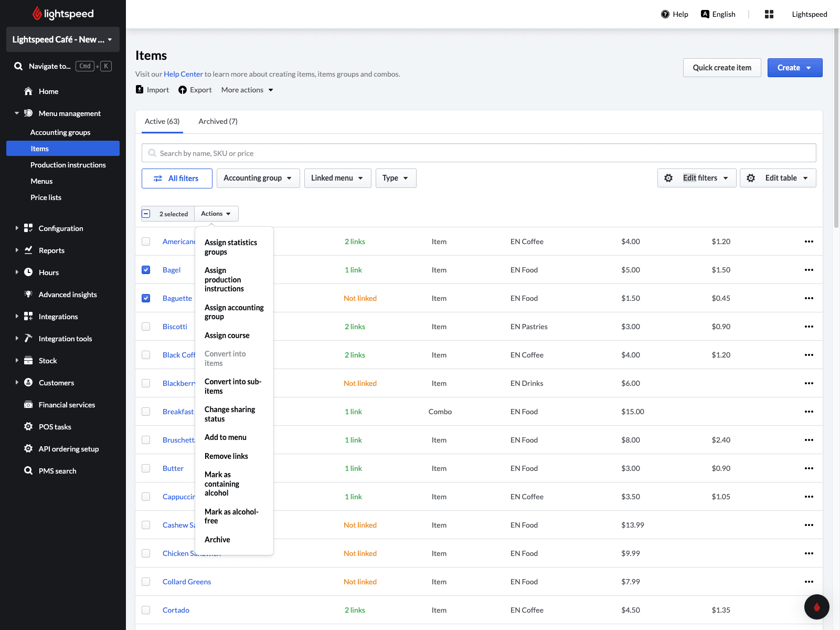Screen dimensions: 840x630
Task: Click the Export upload icon
Action: [183, 90]
